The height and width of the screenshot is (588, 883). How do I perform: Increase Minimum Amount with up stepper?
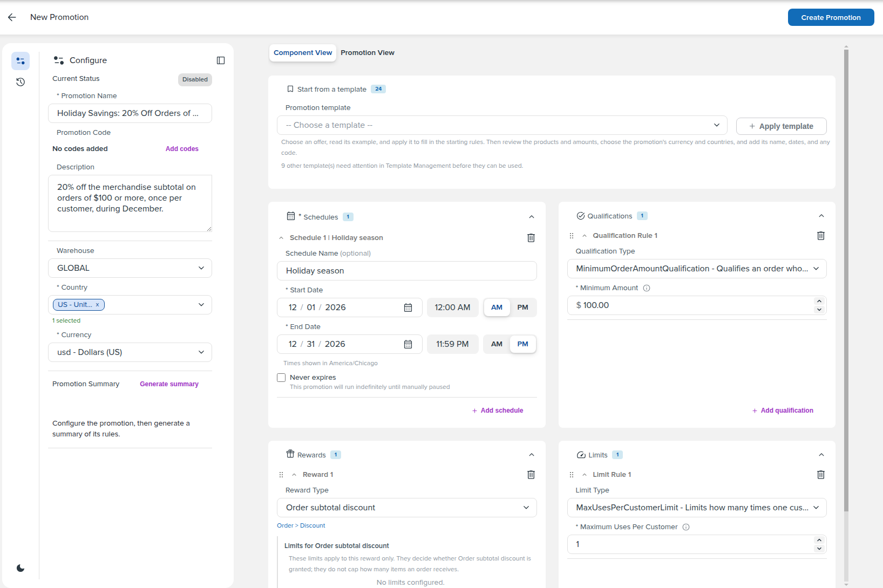coord(819,301)
